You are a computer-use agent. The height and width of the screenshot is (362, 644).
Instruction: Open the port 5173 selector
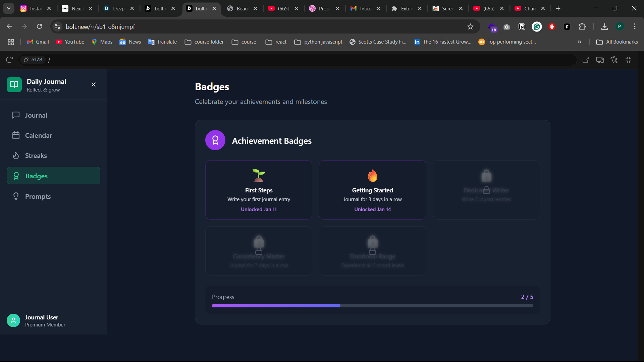pos(33,60)
